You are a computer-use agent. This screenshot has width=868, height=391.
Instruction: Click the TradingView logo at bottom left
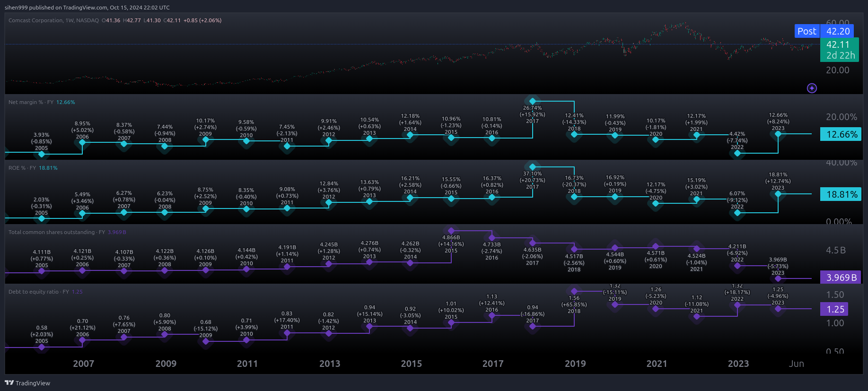click(27, 383)
